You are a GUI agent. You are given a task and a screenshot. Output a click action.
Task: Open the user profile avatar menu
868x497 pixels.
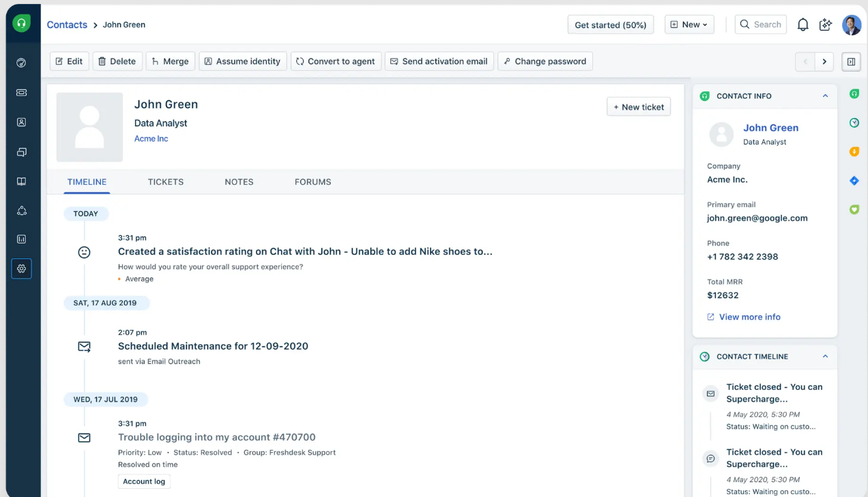852,25
